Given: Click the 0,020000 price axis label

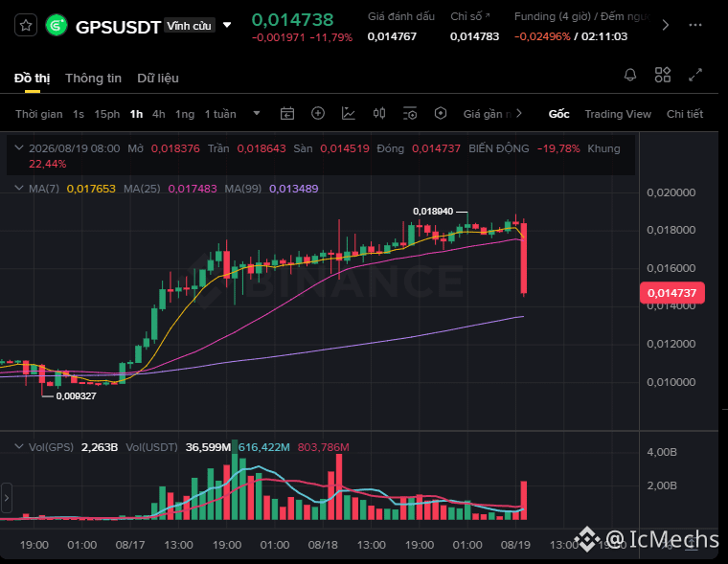Looking at the screenshot, I should (x=671, y=192).
